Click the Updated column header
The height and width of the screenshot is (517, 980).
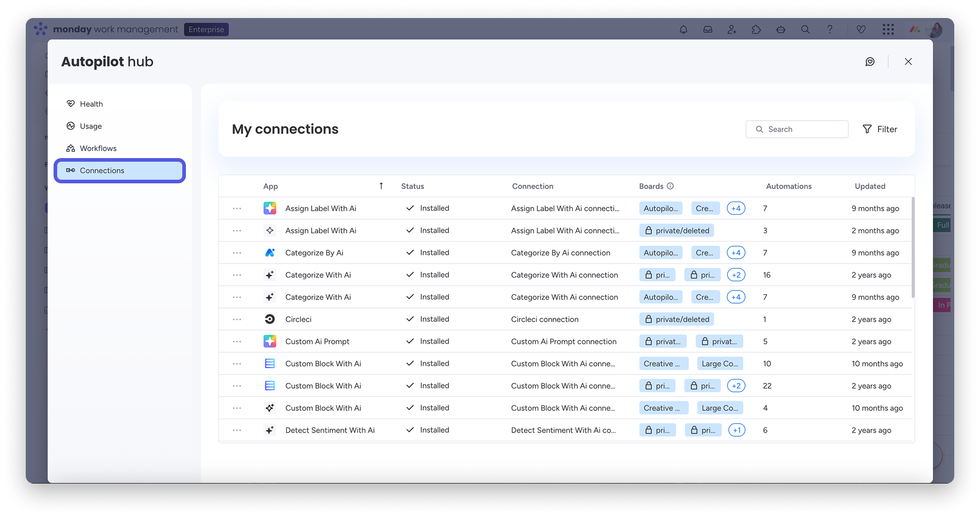[x=870, y=186]
